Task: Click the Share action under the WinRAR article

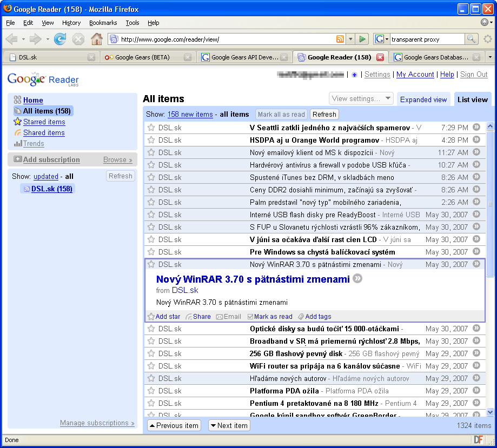Action: 198,317
